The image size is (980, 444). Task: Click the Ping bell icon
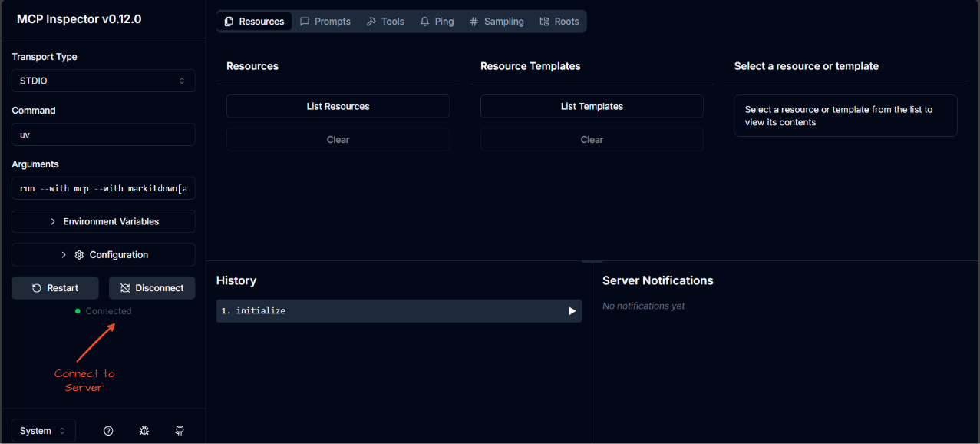click(x=424, y=21)
